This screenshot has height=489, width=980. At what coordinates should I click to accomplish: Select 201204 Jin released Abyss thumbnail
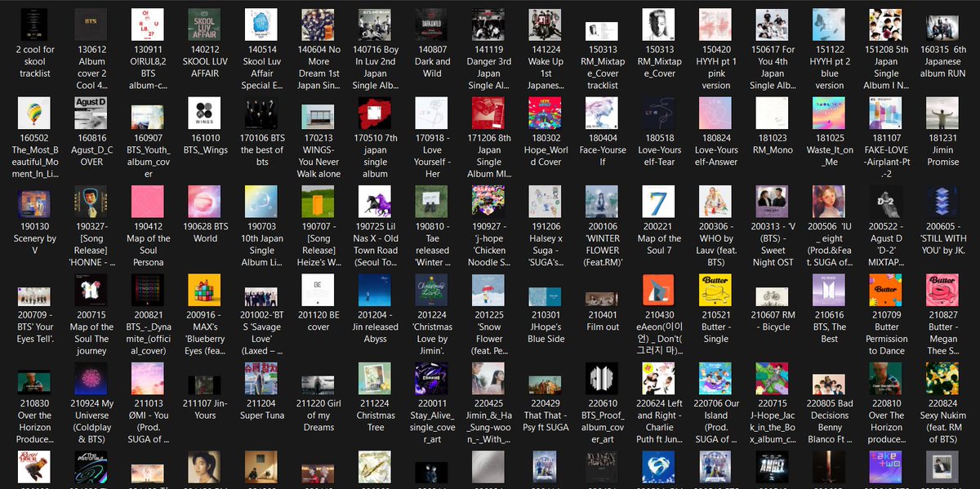pyautogui.click(x=375, y=290)
